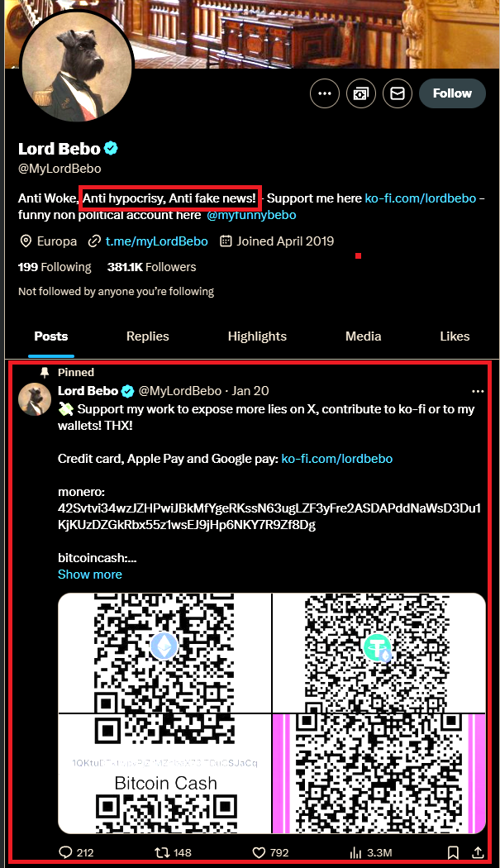Open the direct message envelope icon
Viewport: 500px width, 868px height.
click(x=398, y=93)
